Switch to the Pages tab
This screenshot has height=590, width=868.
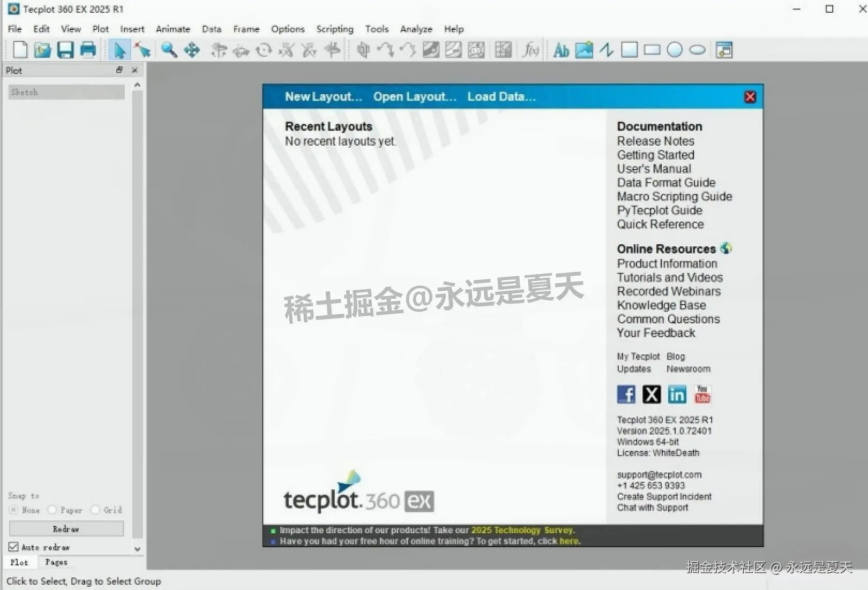pos(56,562)
